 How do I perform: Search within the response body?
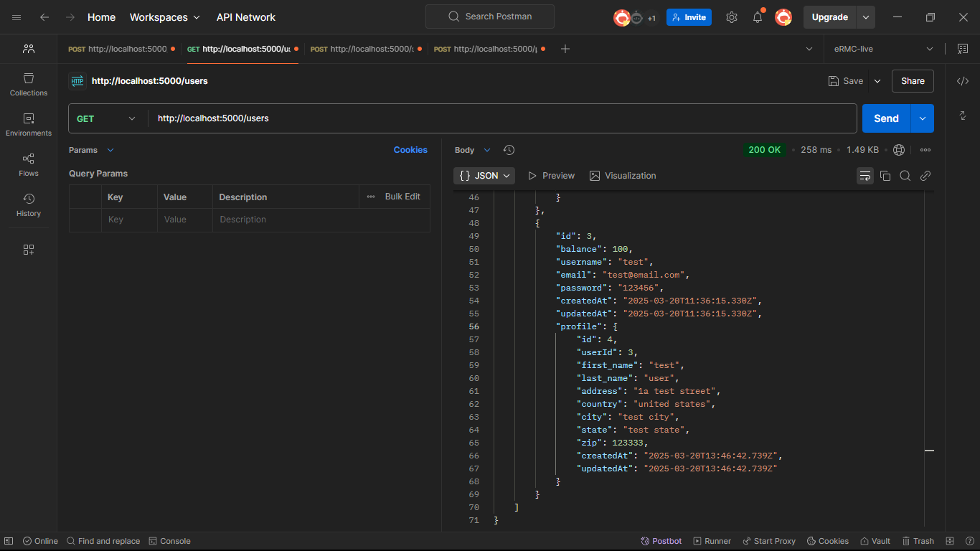pos(905,176)
